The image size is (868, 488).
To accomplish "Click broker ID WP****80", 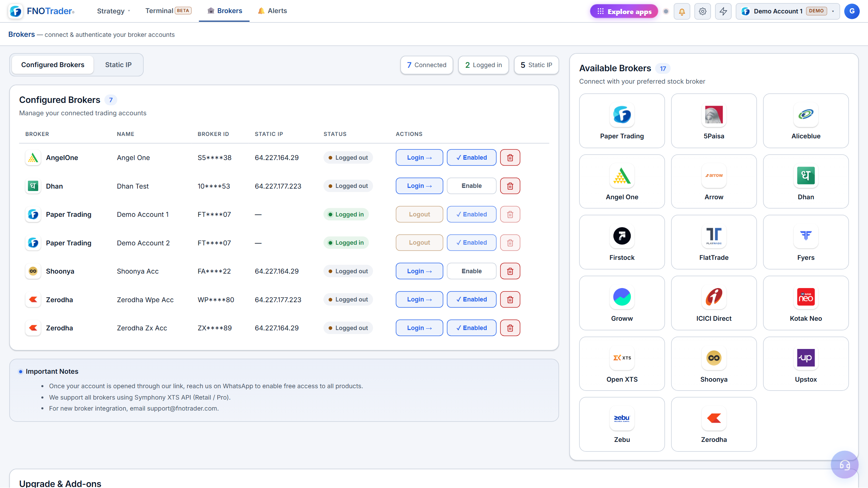I will 216,300.
